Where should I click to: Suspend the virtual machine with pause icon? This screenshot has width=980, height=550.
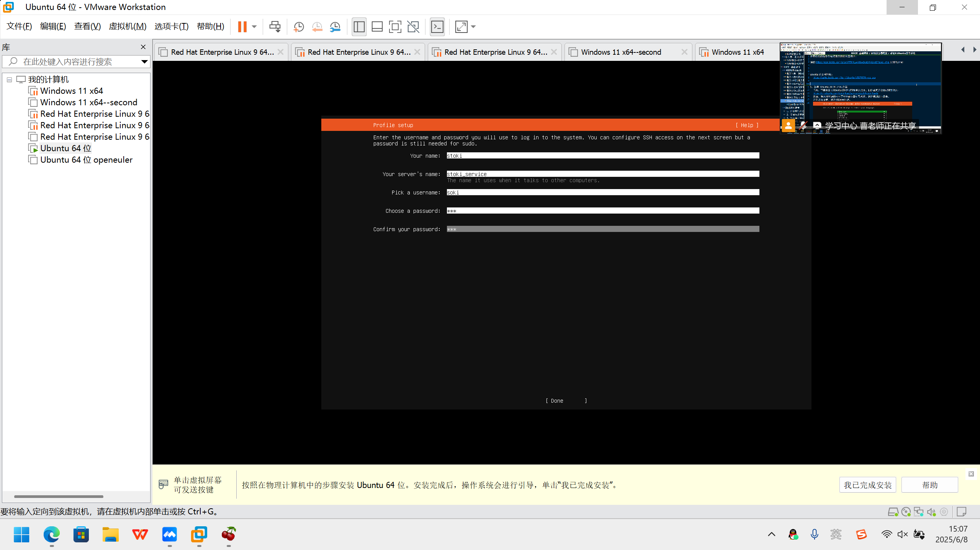[242, 26]
